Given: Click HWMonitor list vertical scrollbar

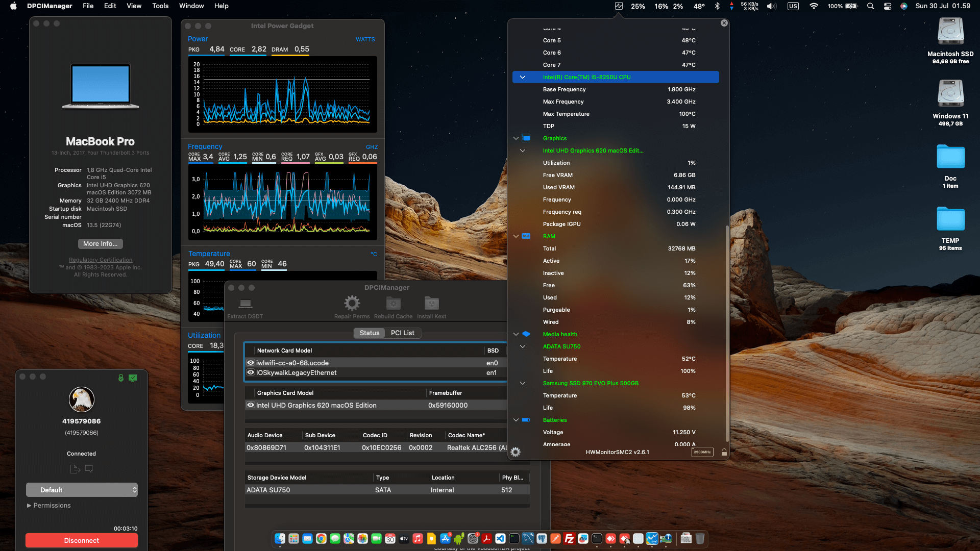Looking at the screenshot, I should (x=727, y=333).
